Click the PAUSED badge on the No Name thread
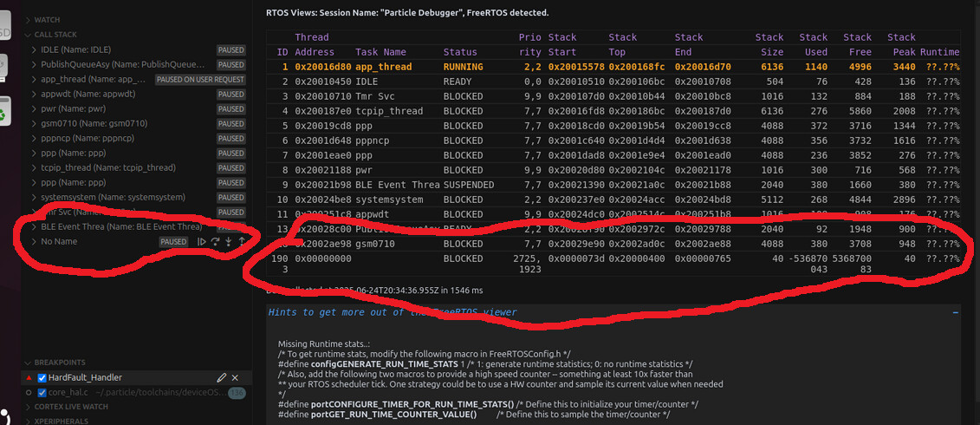The image size is (980, 425). 173,242
